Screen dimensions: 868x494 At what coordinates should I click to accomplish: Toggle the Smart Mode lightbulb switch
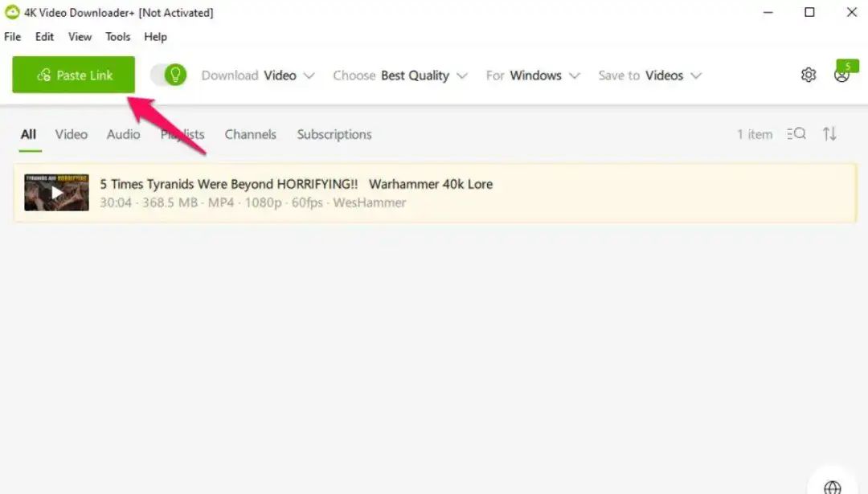(169, 75)
